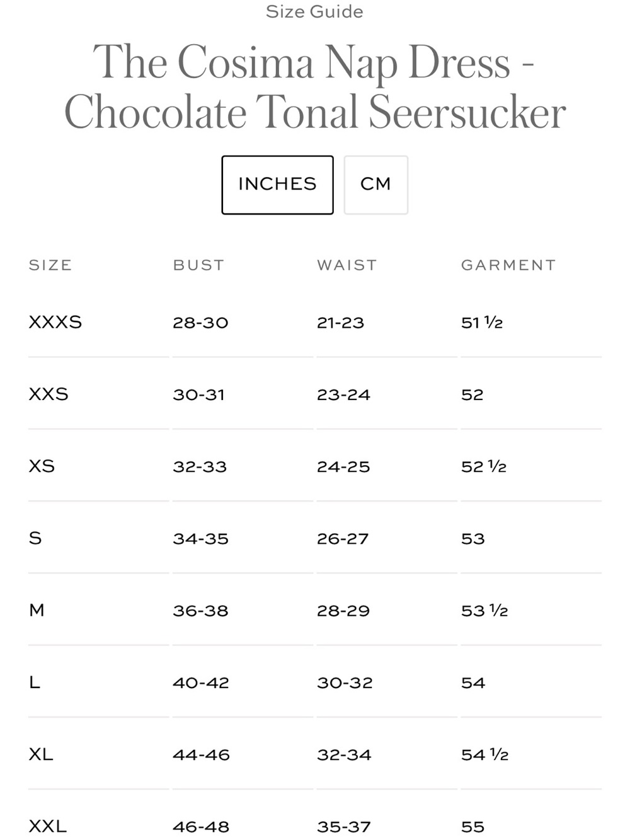Select the XXS size row
Image resolution: width=630 pixels, height=840 pixels.
315,394
